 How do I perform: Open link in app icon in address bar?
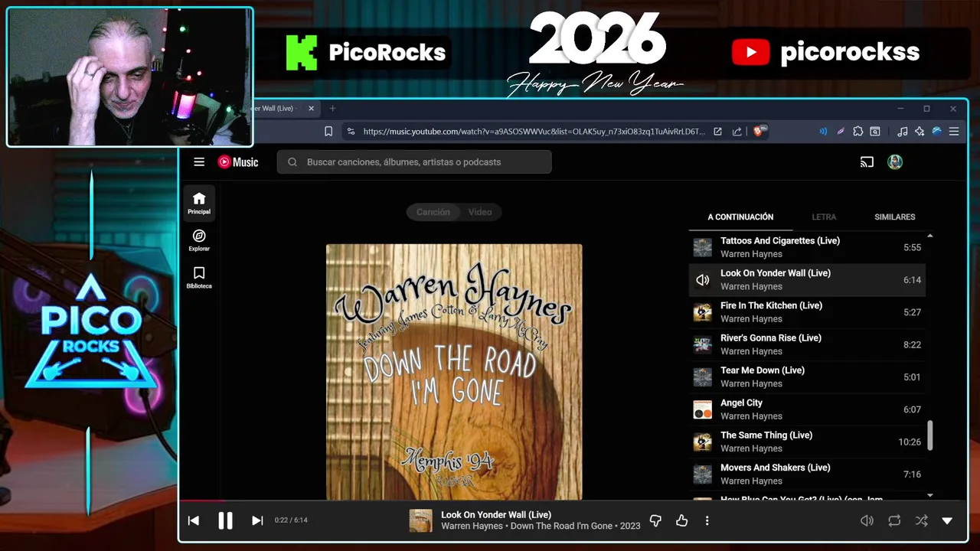click(717, 132)
